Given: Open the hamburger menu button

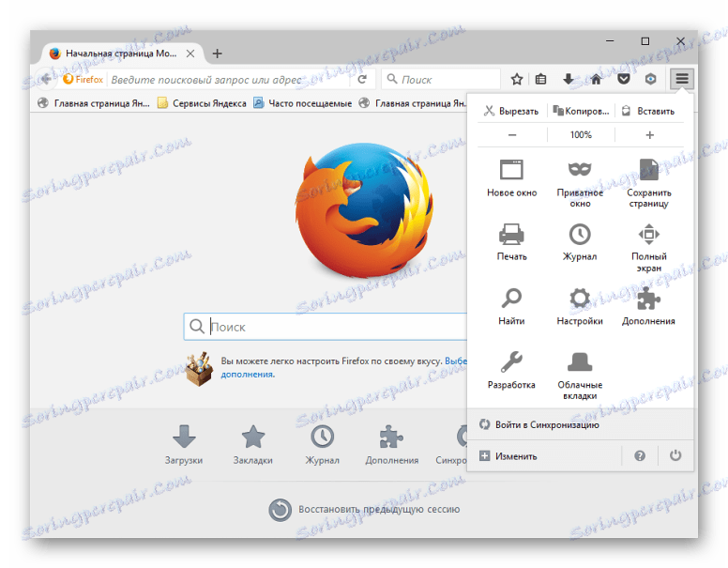Looking at the screenshot, I should (x=682, y=79).
